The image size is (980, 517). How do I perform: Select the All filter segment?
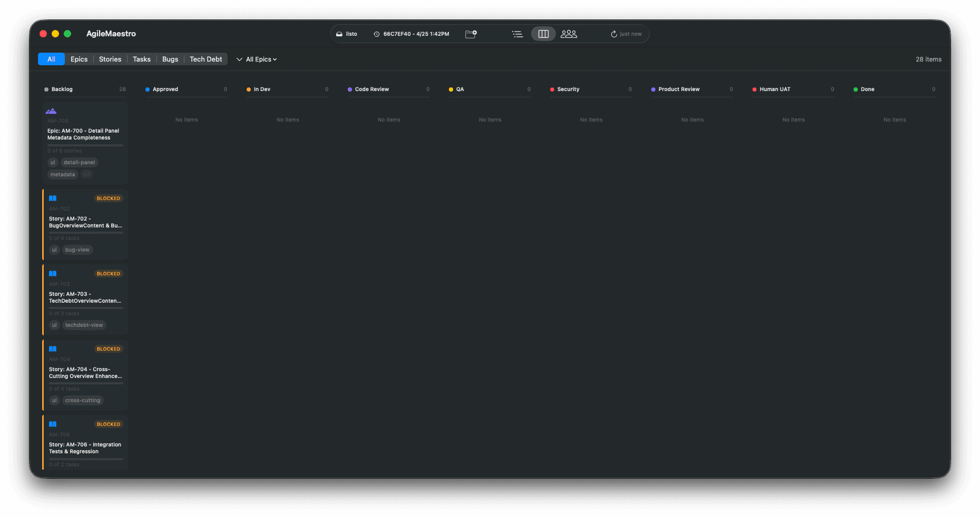(x=51, y=59)
